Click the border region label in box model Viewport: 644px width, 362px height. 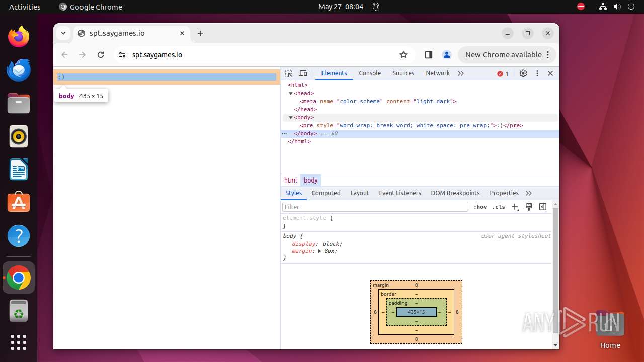click(388, 294)
